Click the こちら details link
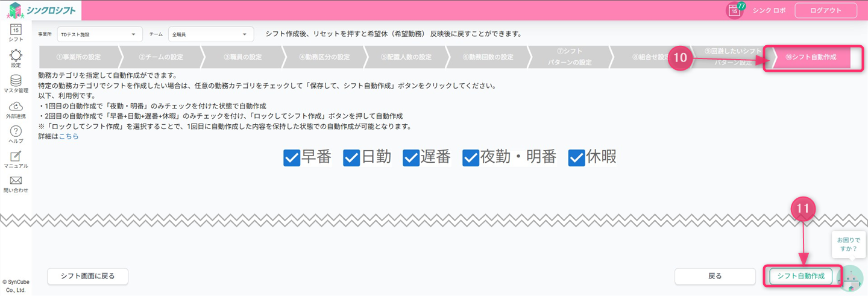 click(69, 136)
